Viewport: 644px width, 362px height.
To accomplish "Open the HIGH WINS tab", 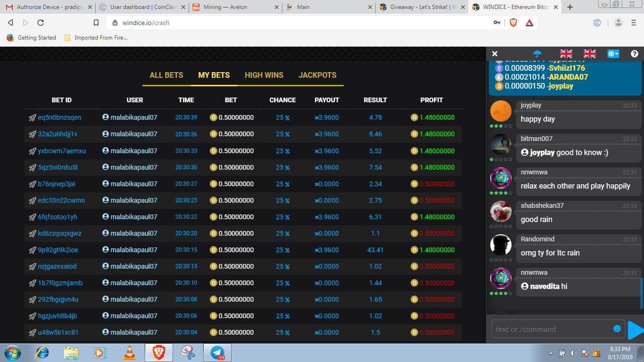I will 264,75.
